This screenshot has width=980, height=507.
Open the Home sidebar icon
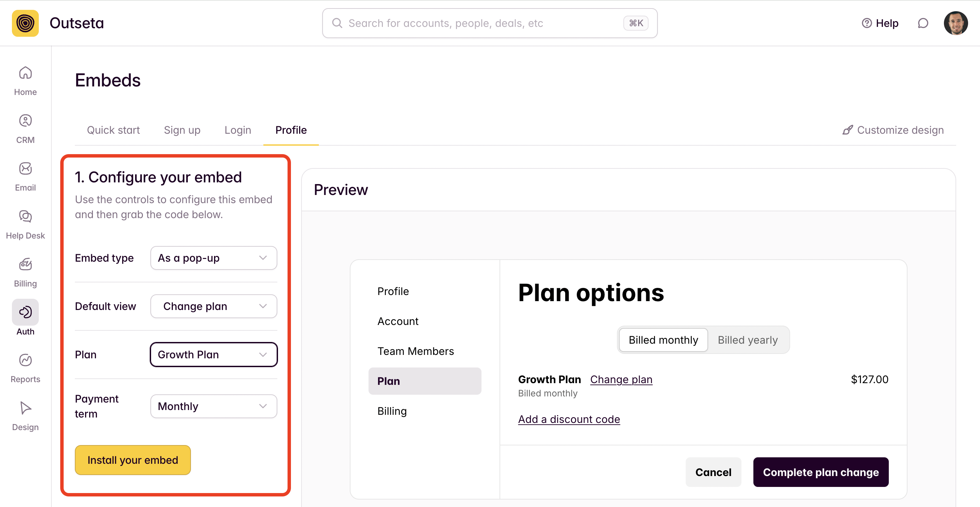tap(25, 73)
